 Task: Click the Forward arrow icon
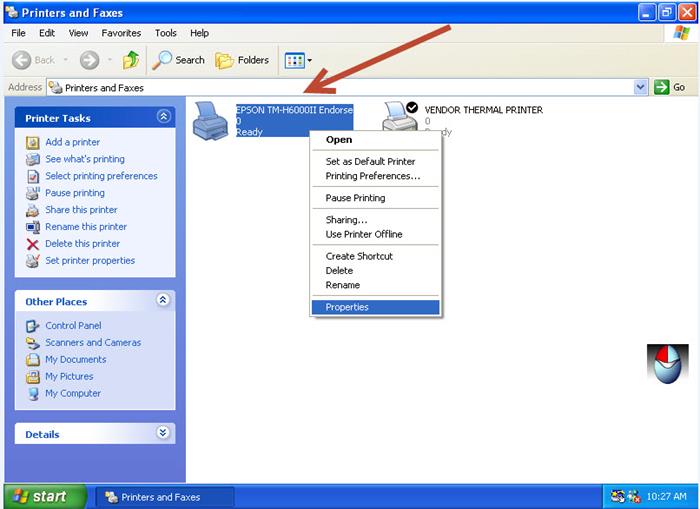coord(89,60)
